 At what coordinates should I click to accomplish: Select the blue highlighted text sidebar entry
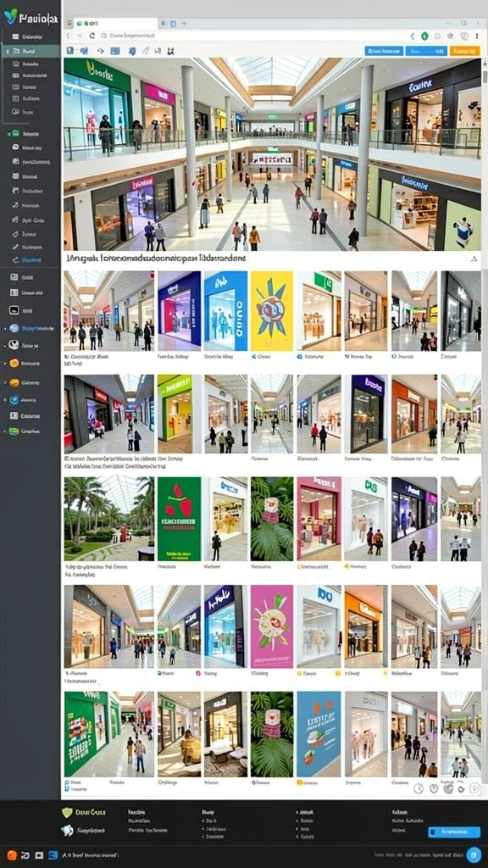point(31,260)
